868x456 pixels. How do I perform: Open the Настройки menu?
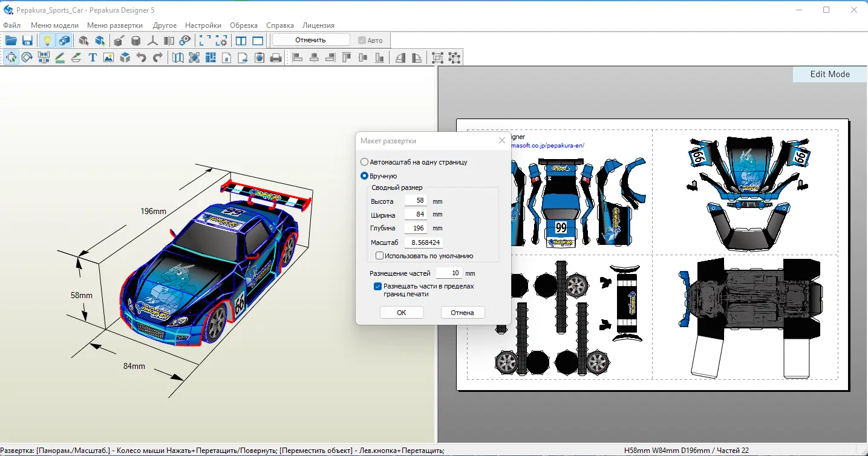pyautogui.click(x=203, y=25)
